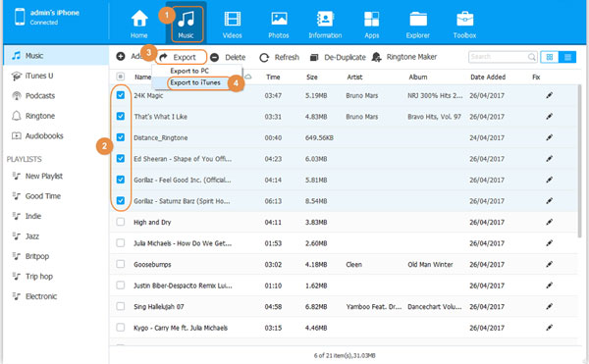
Task: Sort by the Size column header
Action: (x=312, y=77)
